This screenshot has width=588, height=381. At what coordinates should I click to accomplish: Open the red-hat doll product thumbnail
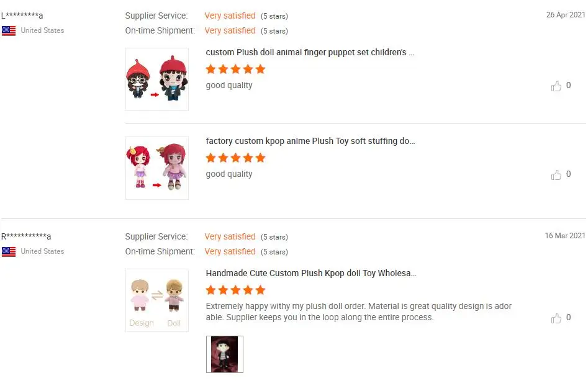(156, 79)
